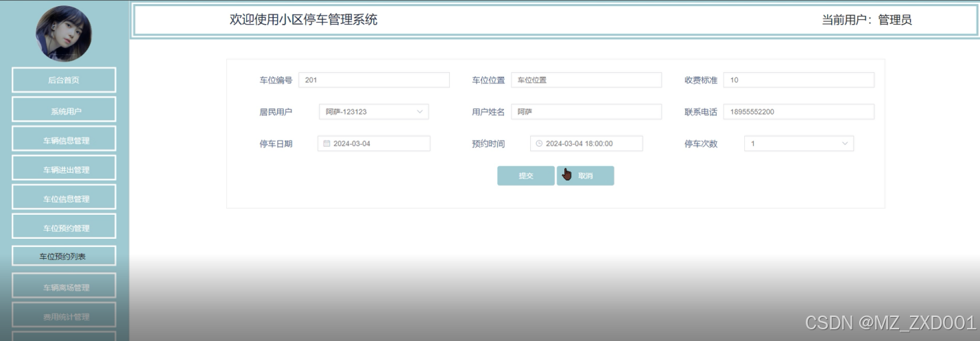Image resolution: width=980 pixels, height=341 pixels.
Task: Click the 欢迎使用小区停车管理系统 title
Action: pos(303,20)
